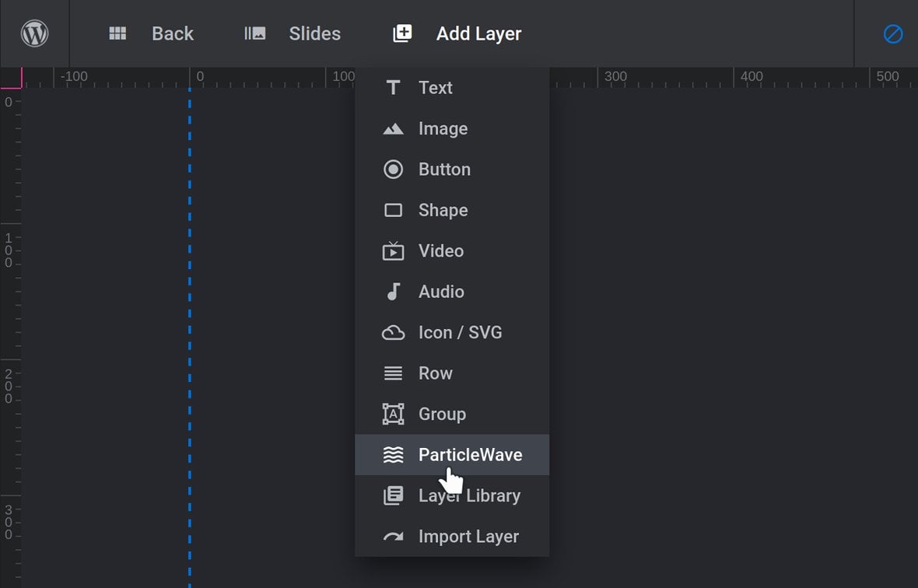
Task: Open the Slides panel
Action: (x=314, y=33)
